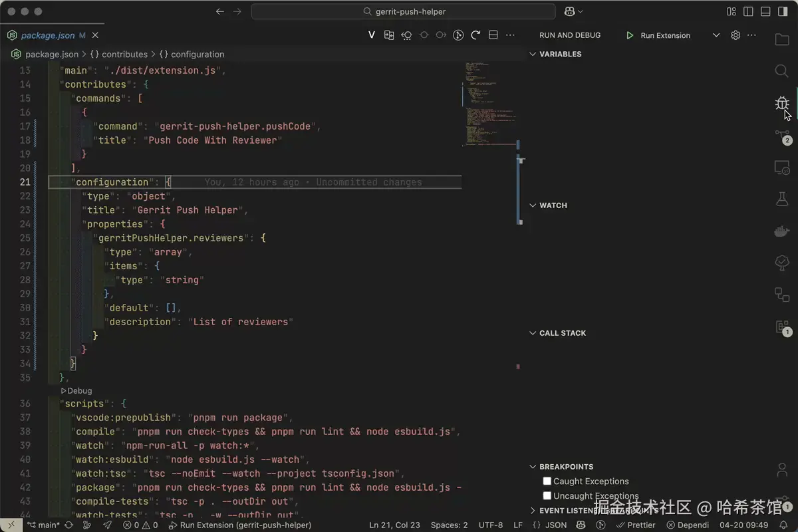Open the Accounts icon in activity bar
Image resolution: width=798 pixels, height=532 pixels.
coord(782,470)
